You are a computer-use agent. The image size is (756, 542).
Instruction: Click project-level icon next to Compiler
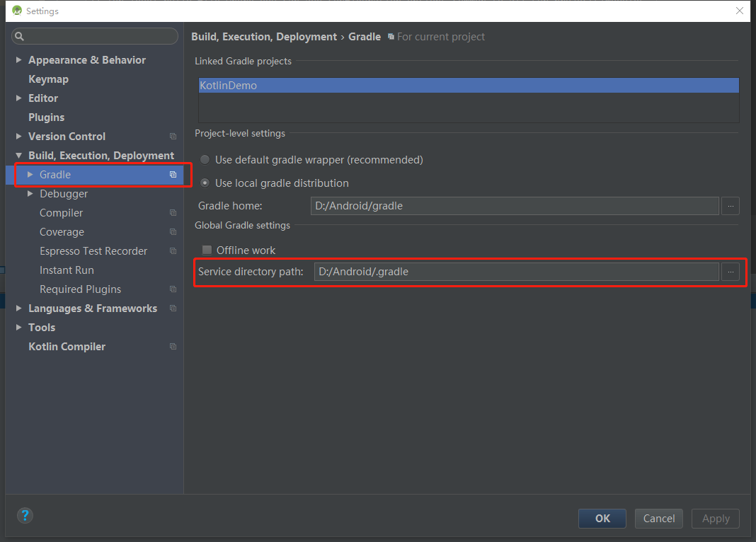coord(173,212)
